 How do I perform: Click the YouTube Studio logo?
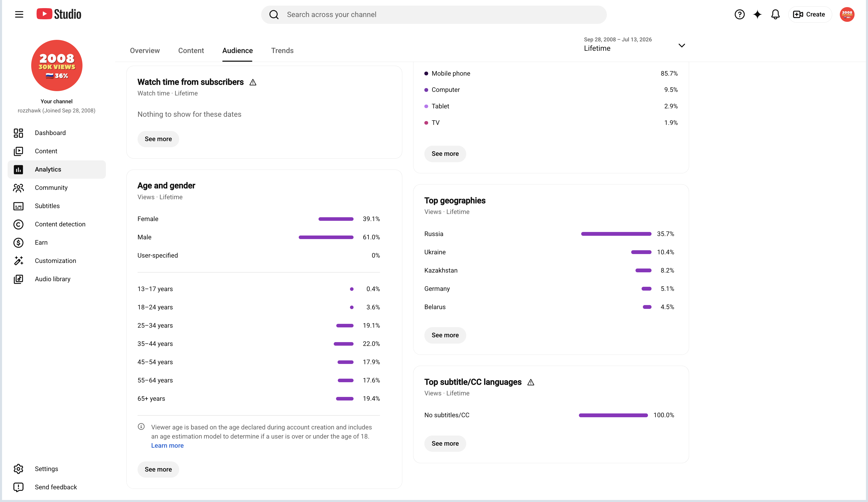tap(59, 14)
